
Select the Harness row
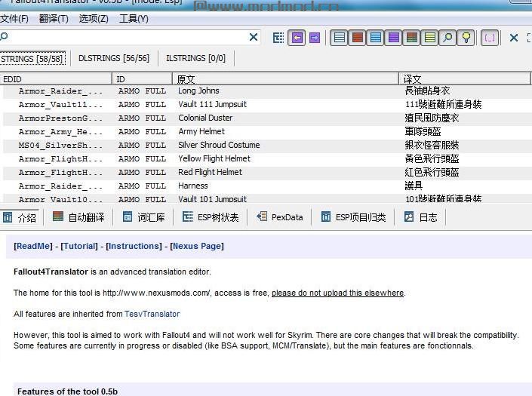tap(267, 186)
